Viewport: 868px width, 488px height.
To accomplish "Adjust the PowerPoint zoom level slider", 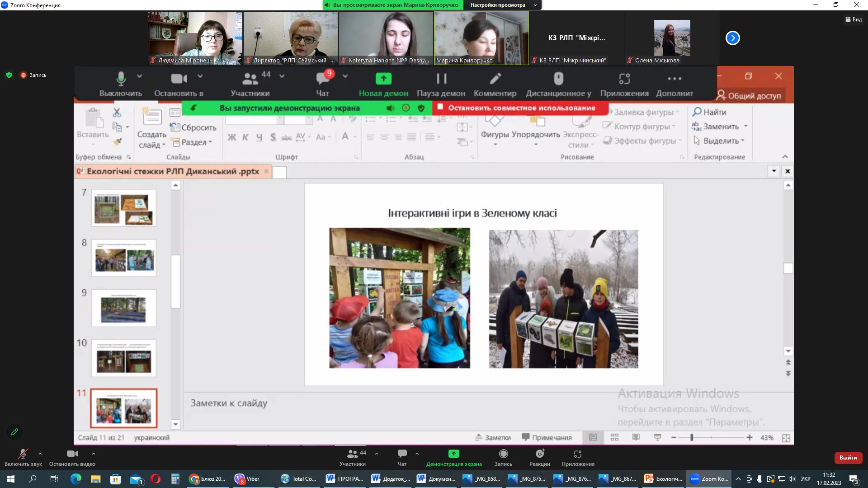I will pos(692,437).
